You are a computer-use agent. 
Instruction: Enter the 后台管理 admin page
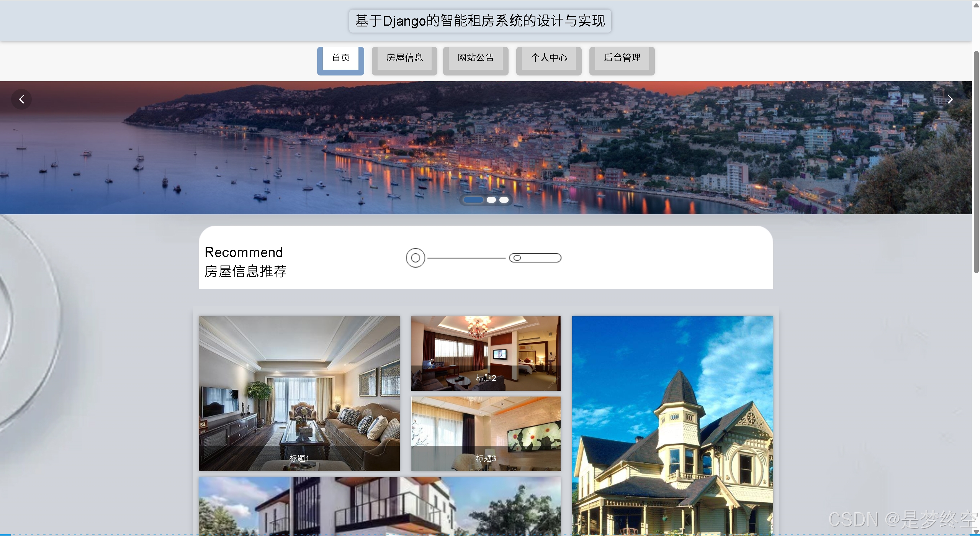[622, 58]
